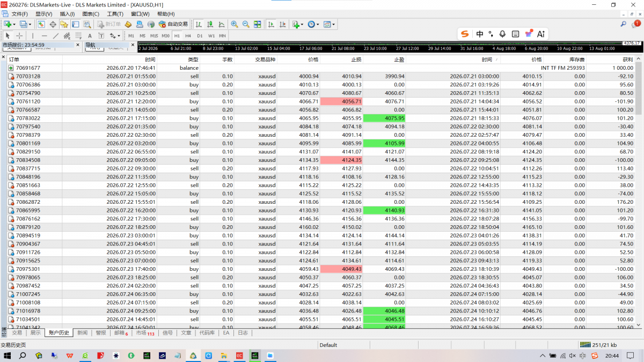
Task: Expand the Profiles dropdown arrow
Action: click(30, 24)
